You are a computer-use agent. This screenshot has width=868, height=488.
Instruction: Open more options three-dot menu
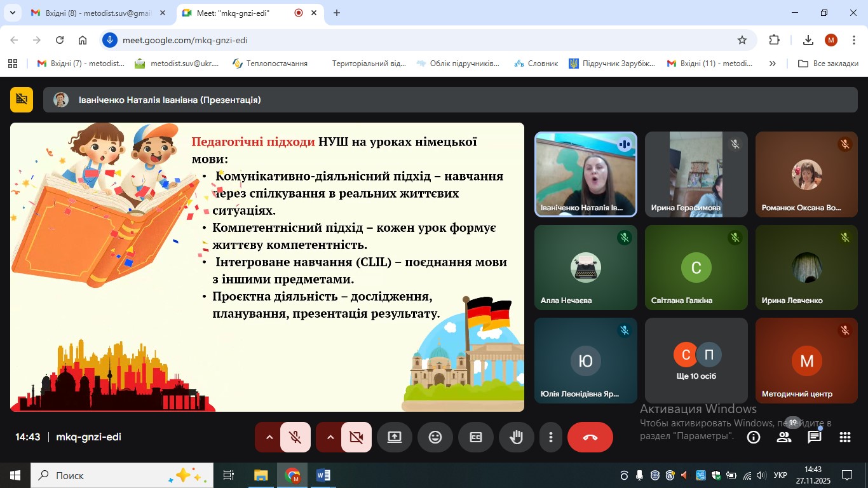[x=551, y=437]
